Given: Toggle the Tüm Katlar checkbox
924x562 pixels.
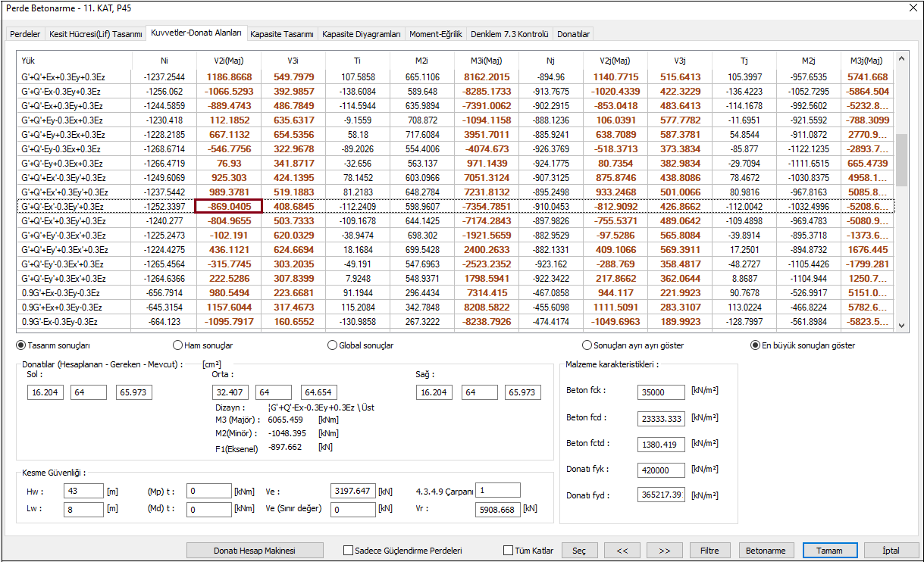Looking at the screenshot, I should (x=509, y=551).
